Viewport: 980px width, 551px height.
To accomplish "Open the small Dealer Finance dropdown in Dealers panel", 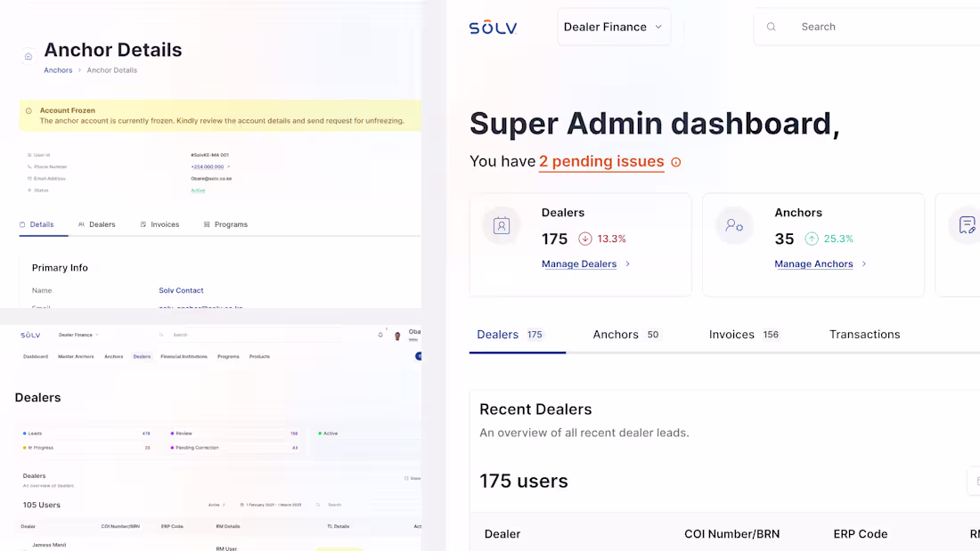I will point(78,335).
